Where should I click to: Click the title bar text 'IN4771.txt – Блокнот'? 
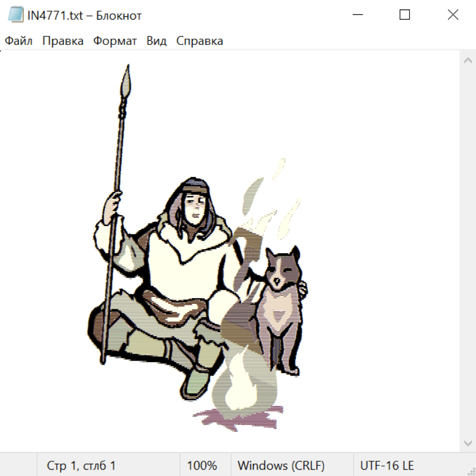(x=85, y=15)
